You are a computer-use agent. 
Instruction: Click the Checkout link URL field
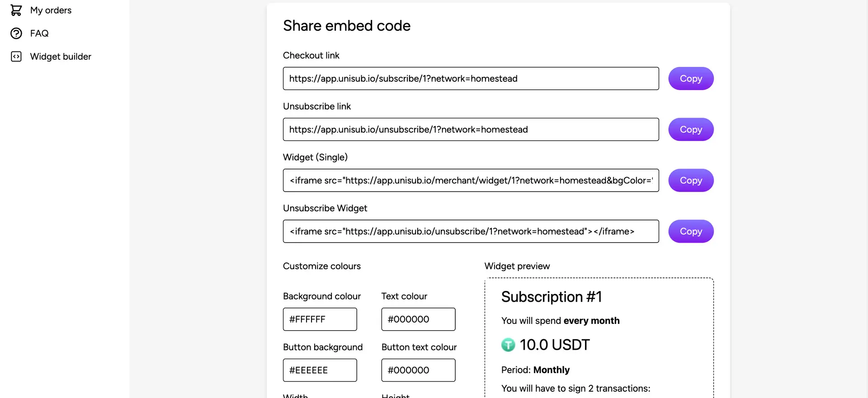[471, 79]
